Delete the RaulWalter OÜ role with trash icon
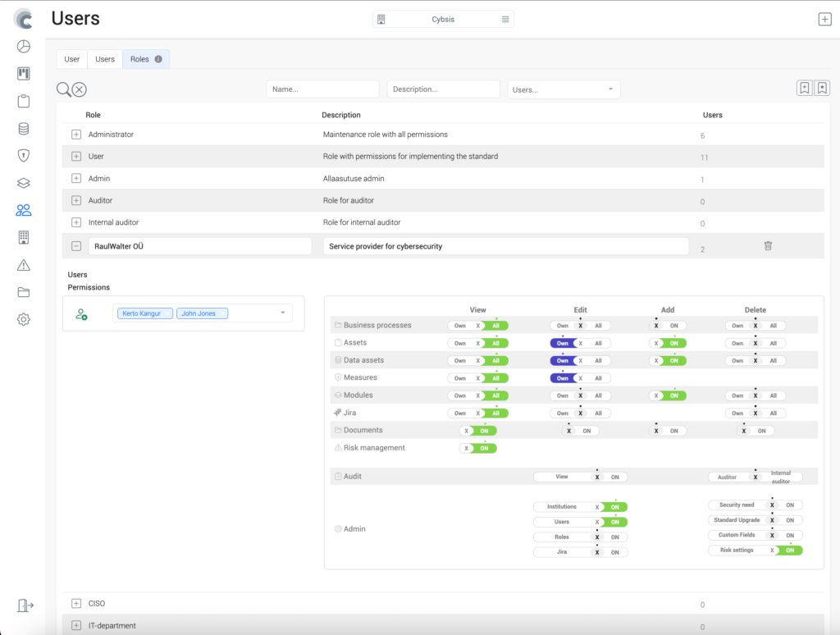This screenshot has width=840, height=635. 768,245
